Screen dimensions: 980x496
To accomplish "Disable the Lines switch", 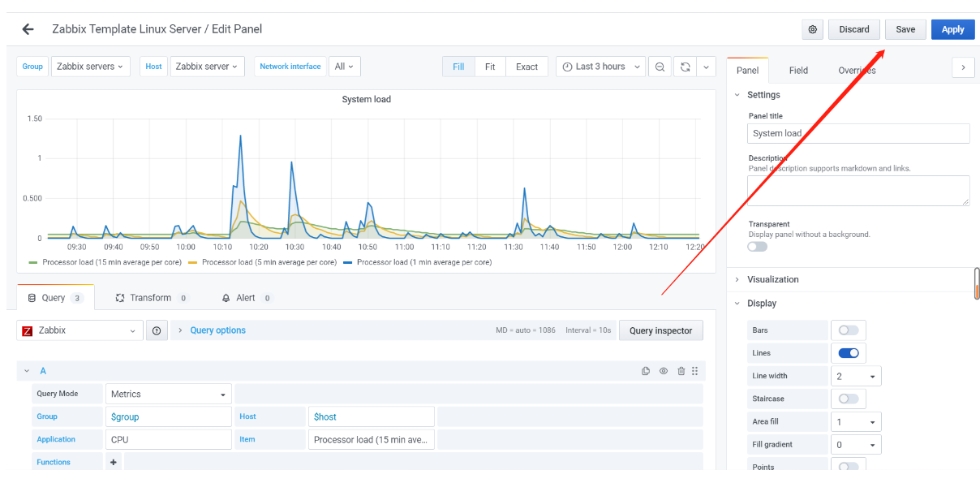I will (x=849, y=353).
